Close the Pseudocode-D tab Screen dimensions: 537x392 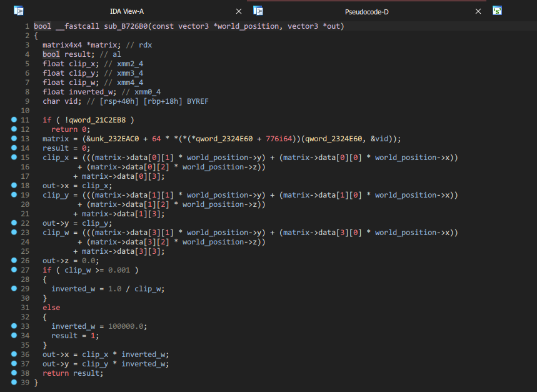[478, 11]
